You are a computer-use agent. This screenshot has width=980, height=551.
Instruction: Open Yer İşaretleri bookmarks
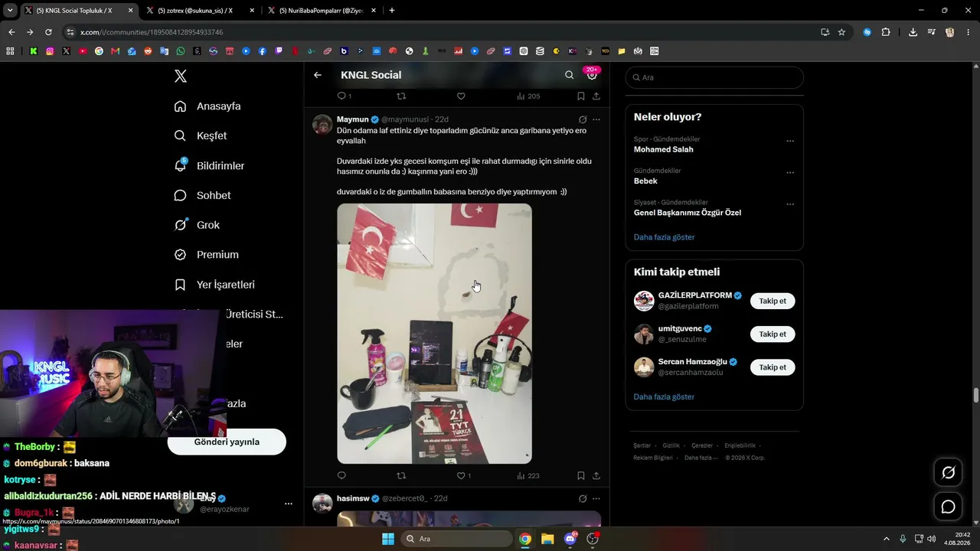214,285
